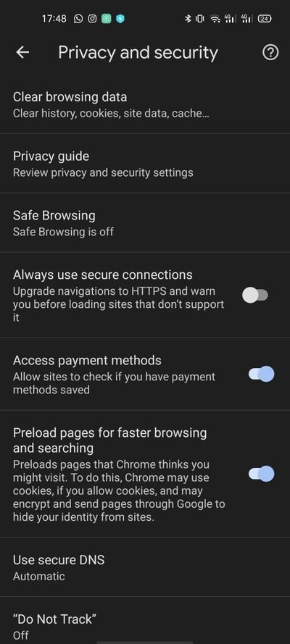
Task: Open Clear browsing data
Action: [x=145, y=104]
